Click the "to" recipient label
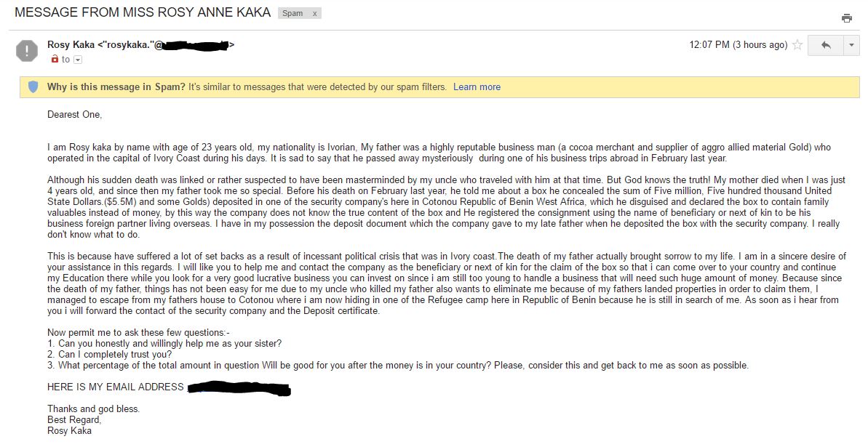868x447 pixels. (65, 60)
